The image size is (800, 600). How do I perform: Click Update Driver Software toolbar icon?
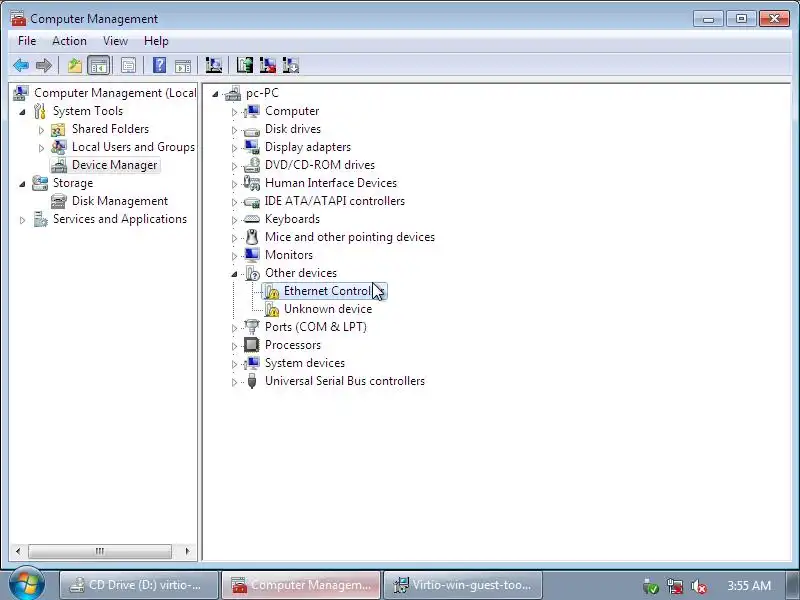click(x=244, y=65)
